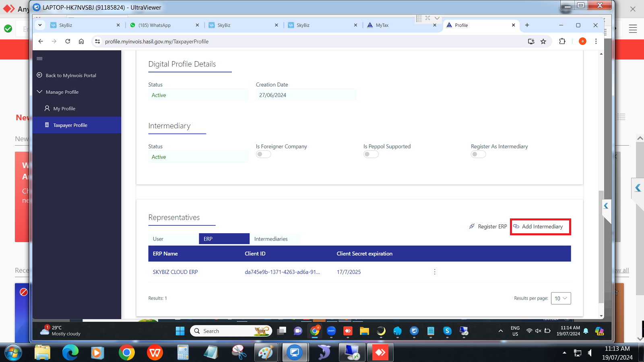Viewport: 644px width, 362px height.
Task: Click the hamburger menu icon in sidebar
Action: (x=39, y=59)
